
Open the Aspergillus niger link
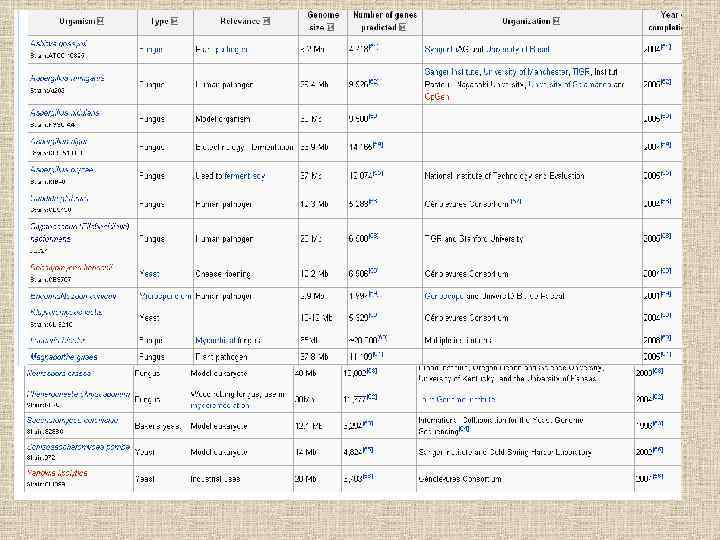tap(59, 141)
